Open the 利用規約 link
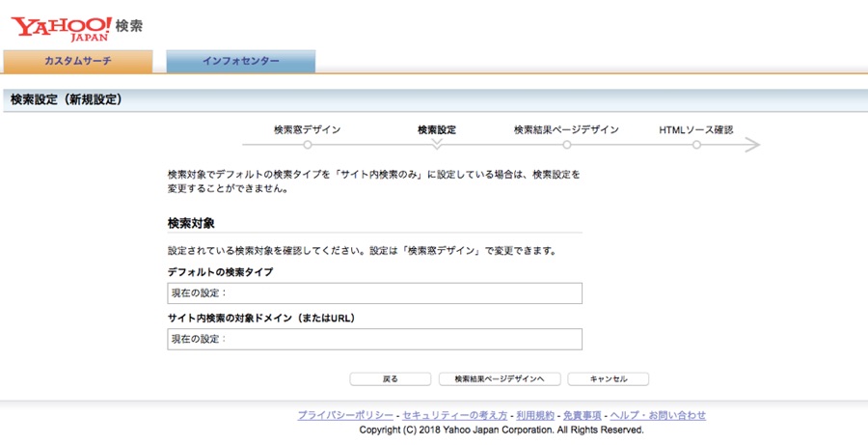868x445 pixels. pos(535,415)
